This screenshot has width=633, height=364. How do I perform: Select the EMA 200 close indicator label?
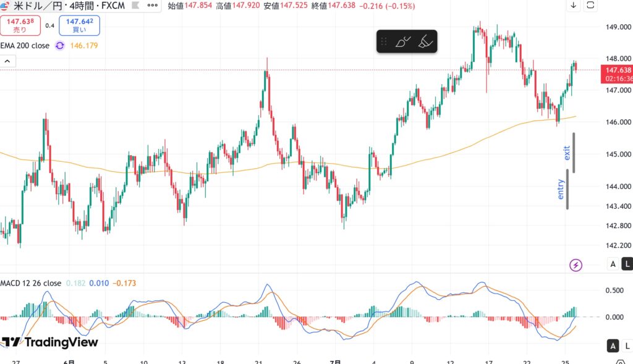point(25,46)
